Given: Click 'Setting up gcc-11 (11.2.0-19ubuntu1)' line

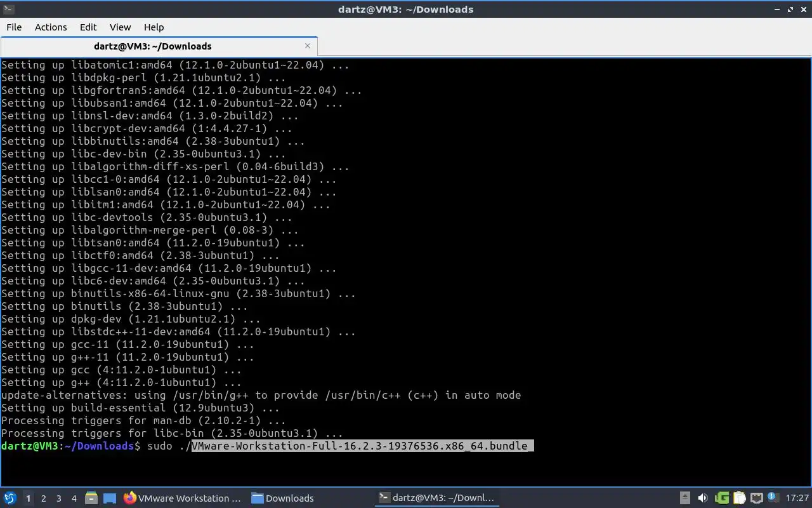Looking at the screenshot, I should click(128, 344).
